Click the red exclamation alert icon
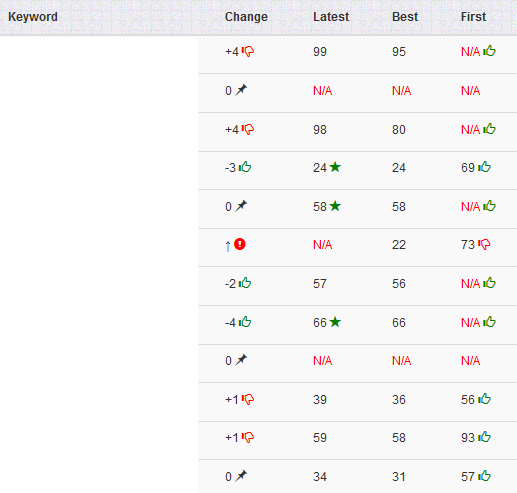Screen dimensions: 517x493 tap(240, 244)
